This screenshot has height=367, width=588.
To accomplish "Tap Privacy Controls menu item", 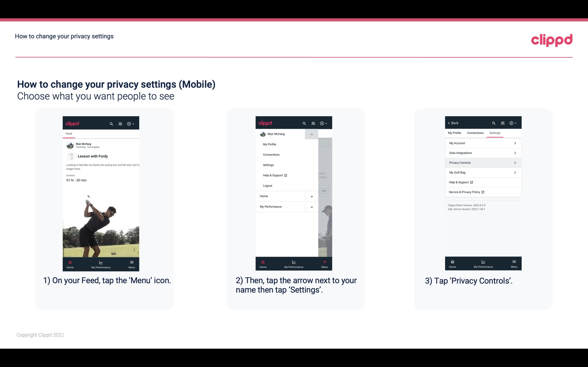I will (x=483, y=162).
